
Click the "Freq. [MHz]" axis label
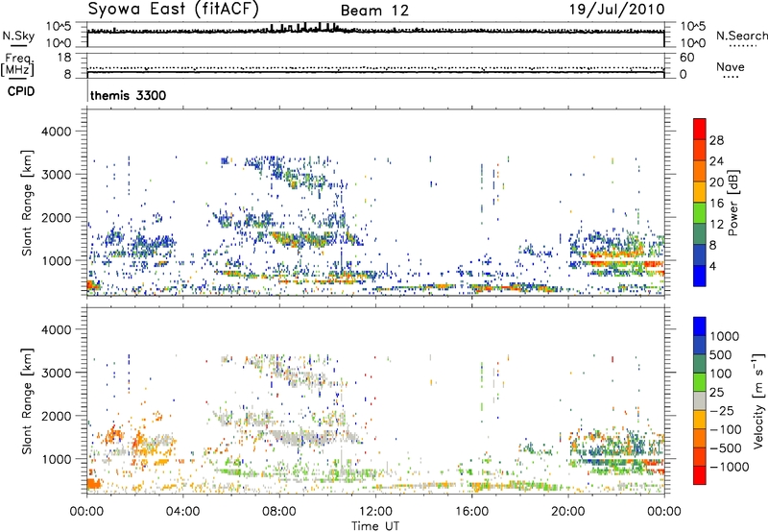(x=17, y=64)
